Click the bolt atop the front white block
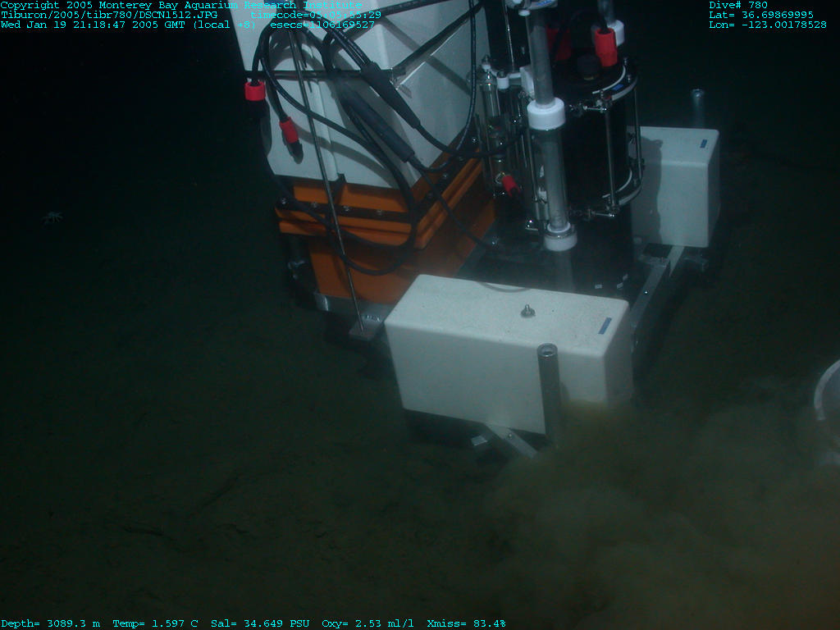The width and height of the screenshot is (840, 630). pyautogui.click(x=527, y=311)
